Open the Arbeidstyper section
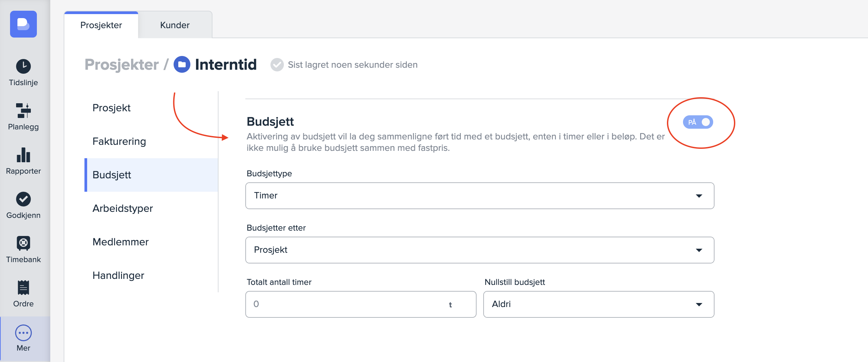 coord(122,208)
